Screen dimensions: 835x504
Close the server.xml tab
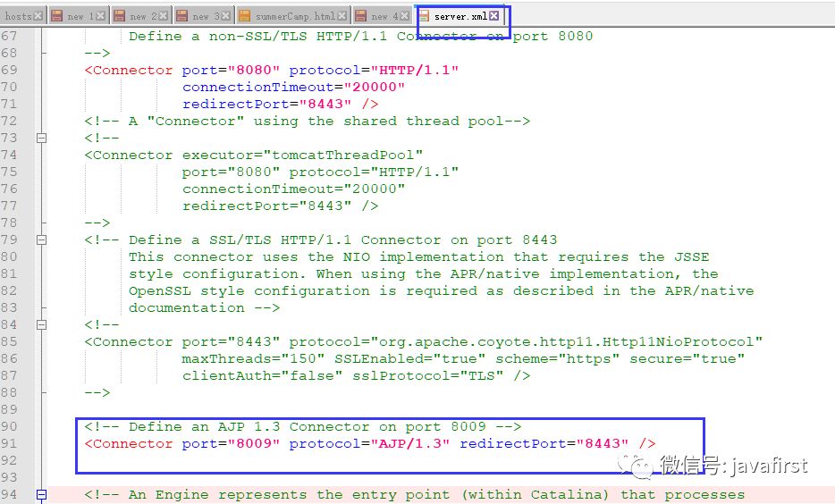tap(494, 16)
